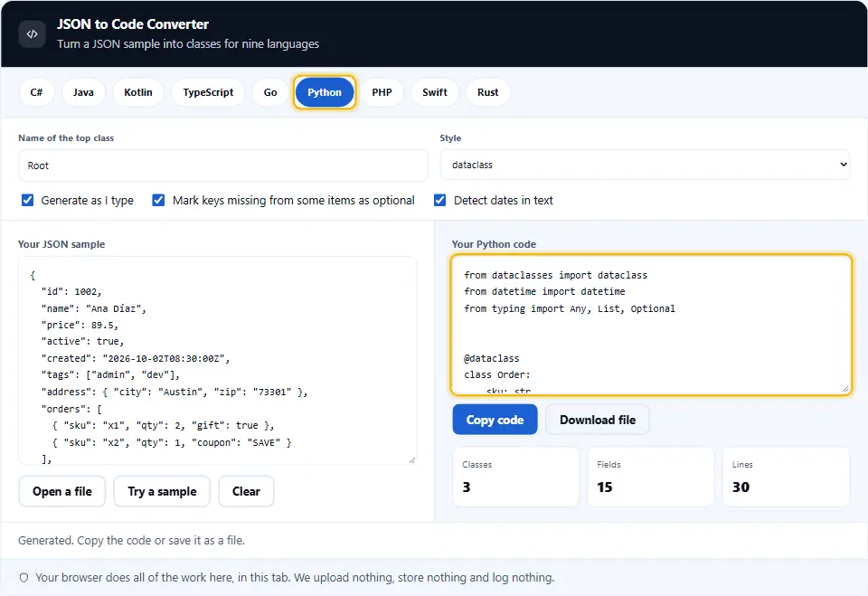Click the privacy notice footer text
868x596 pixels.
(x=295, y=578)
